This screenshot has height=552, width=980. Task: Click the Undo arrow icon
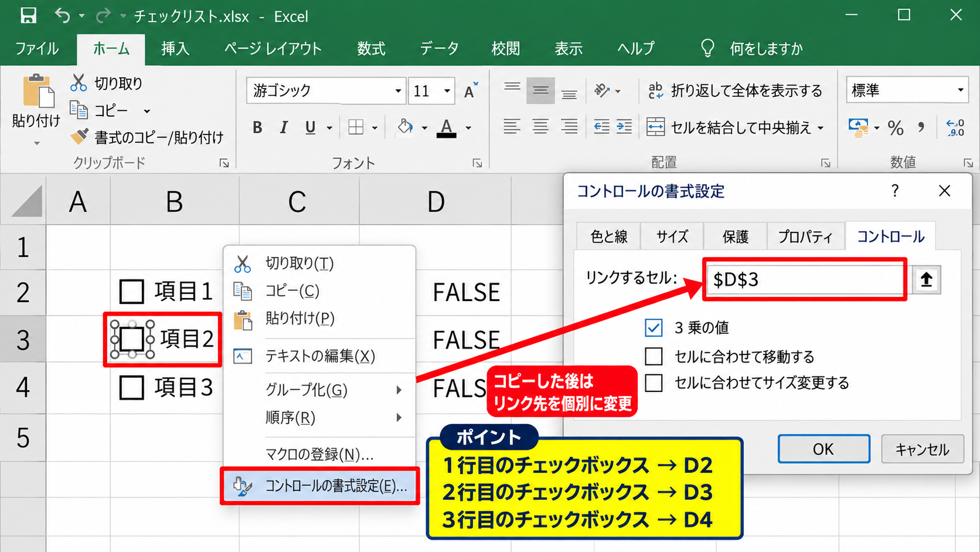coord(62,15)
